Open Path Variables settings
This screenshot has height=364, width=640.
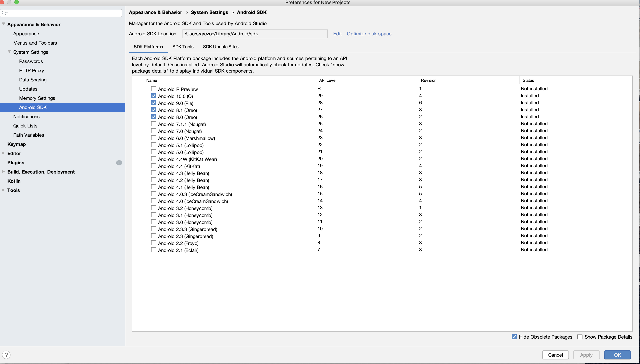tap(29, 135)
